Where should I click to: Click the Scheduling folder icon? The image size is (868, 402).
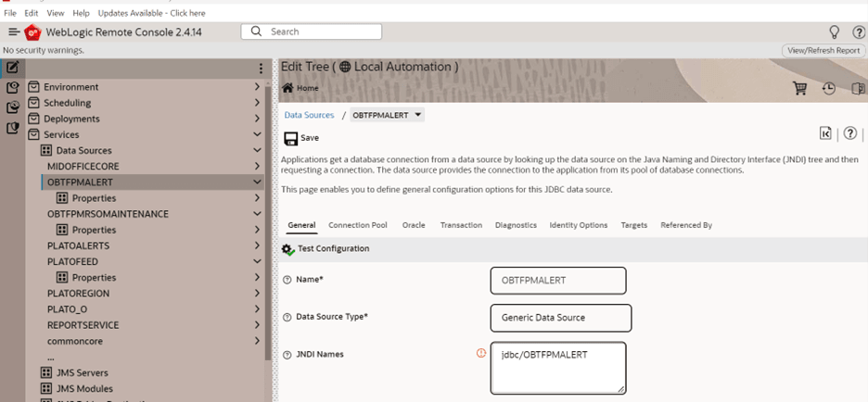coord(33,103)
